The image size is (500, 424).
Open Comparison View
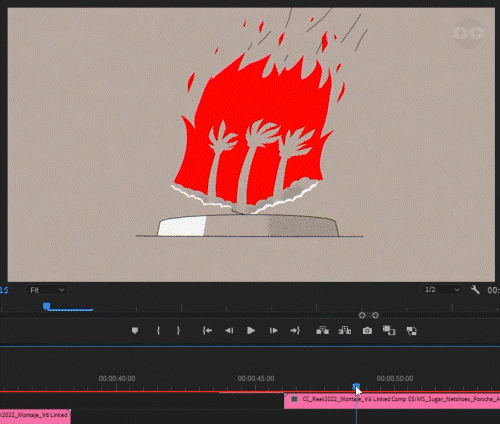[389, 330]
